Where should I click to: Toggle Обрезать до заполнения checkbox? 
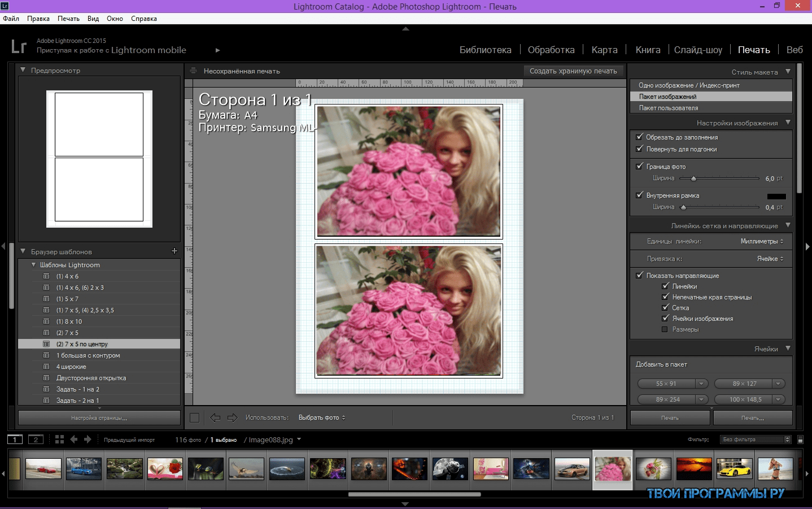pyautogui.click(x=639, y=137)
